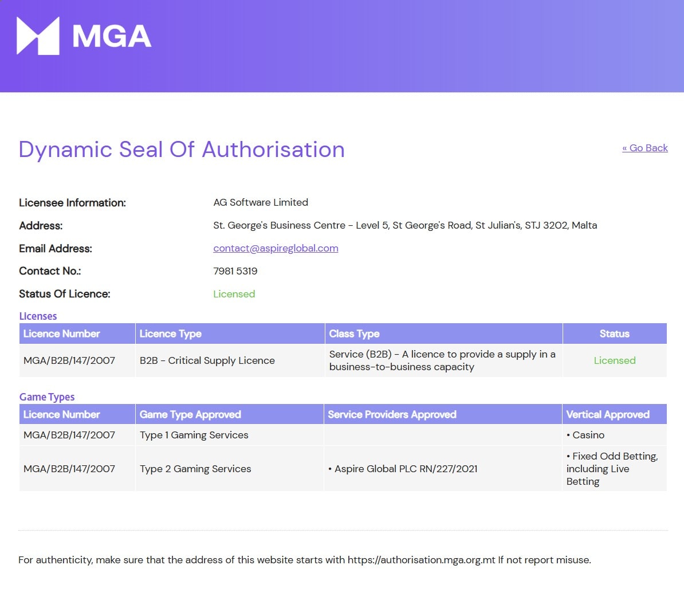
Task: Click the MGA logo in header
Action: 84,36
